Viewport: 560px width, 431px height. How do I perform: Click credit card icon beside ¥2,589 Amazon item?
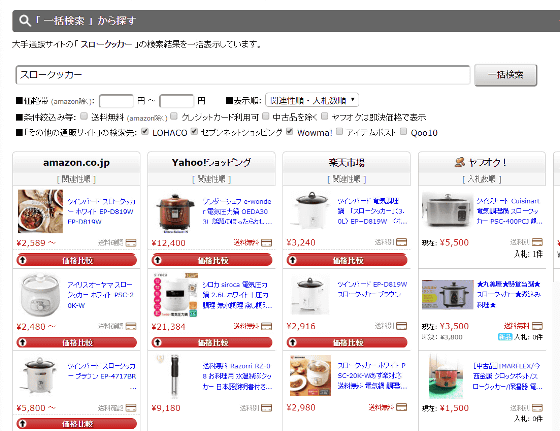click(131, 243)
